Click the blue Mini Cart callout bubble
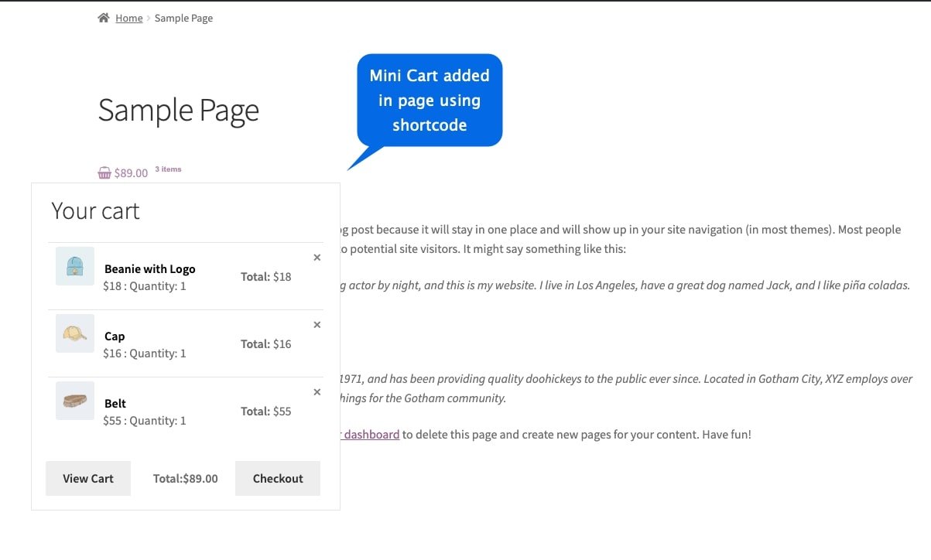 pos(430,100)
